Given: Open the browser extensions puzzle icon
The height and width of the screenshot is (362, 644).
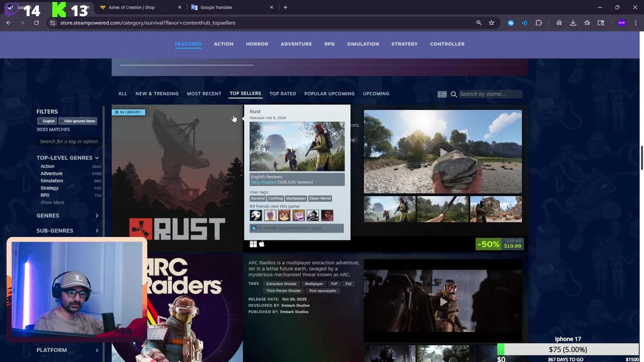Looking at the screenshot, I should pos(539,23).
